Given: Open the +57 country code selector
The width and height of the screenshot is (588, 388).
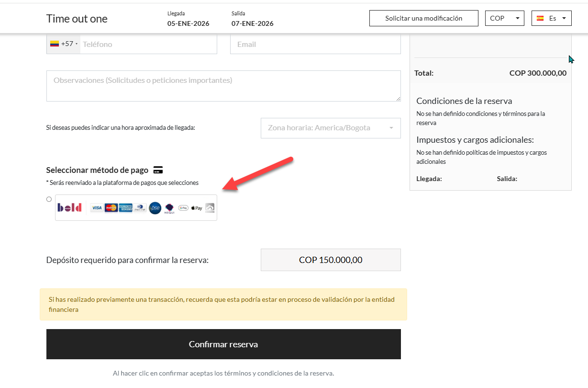Looking at the screenshot, I should pos(64,44).
